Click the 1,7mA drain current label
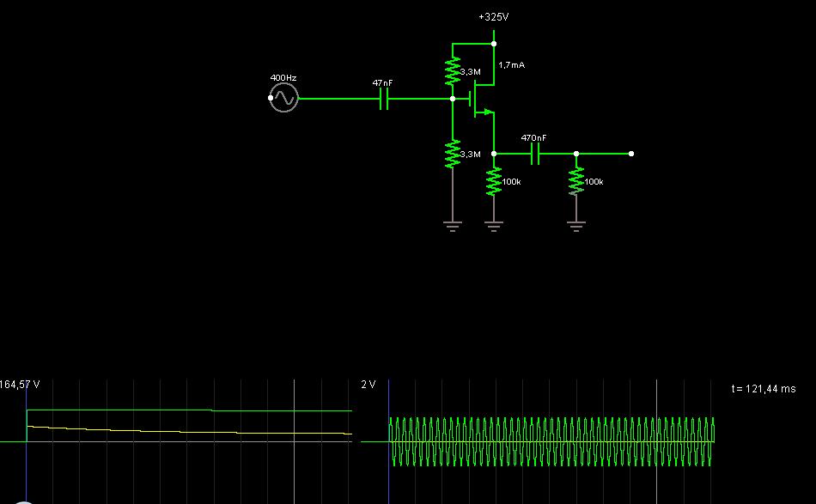 (511, 64)
